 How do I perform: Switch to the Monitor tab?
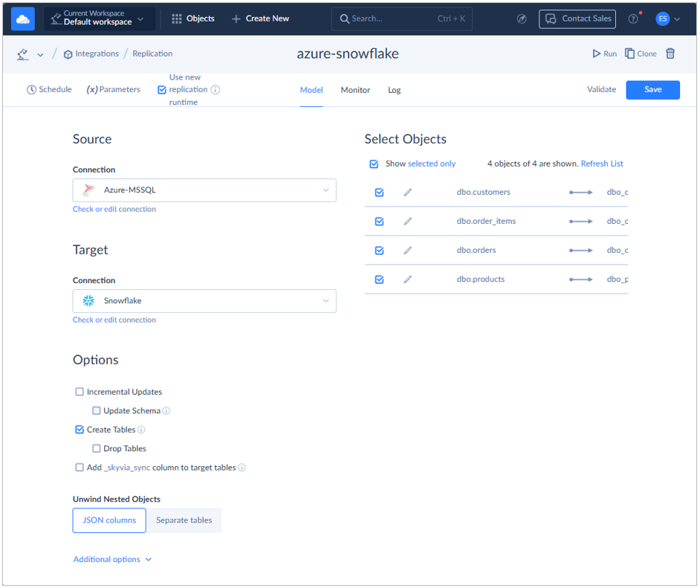[x=355, y=90]
